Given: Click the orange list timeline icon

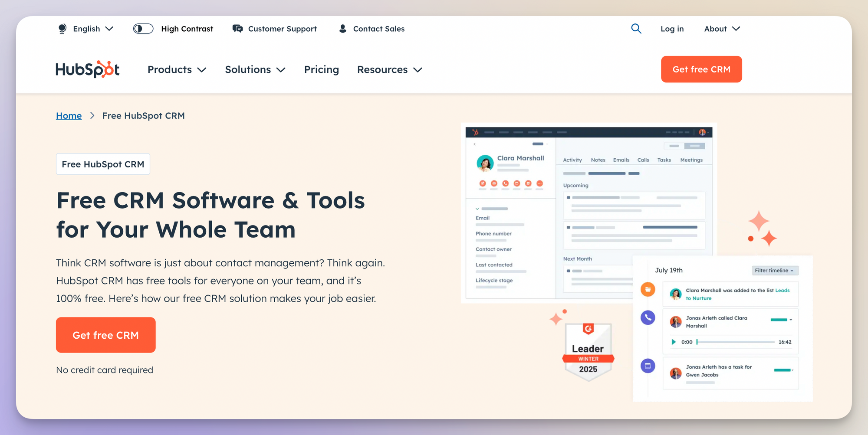Looking at the screenshot, I should coord(648,289).
